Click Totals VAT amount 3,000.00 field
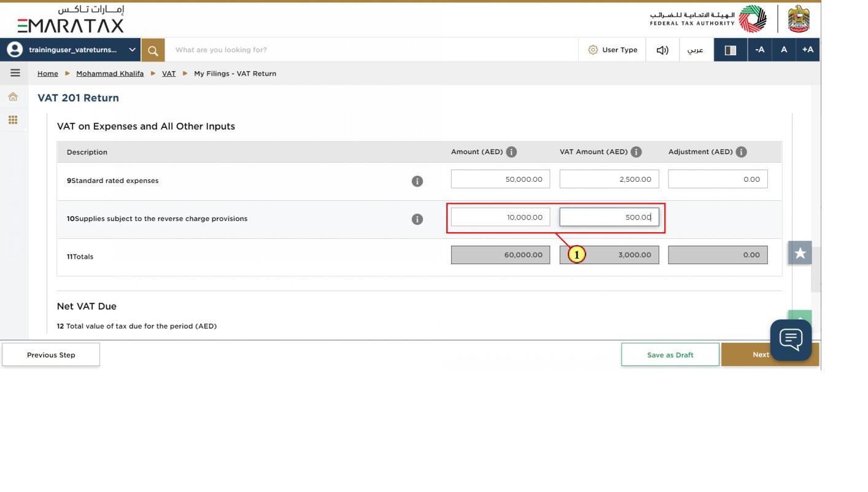868x492 pixels. 609,255
